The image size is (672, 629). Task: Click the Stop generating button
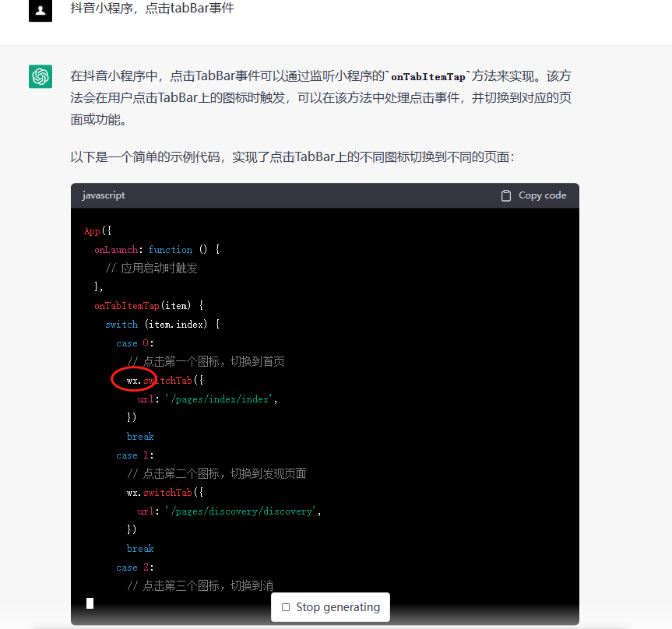[330, 606]
